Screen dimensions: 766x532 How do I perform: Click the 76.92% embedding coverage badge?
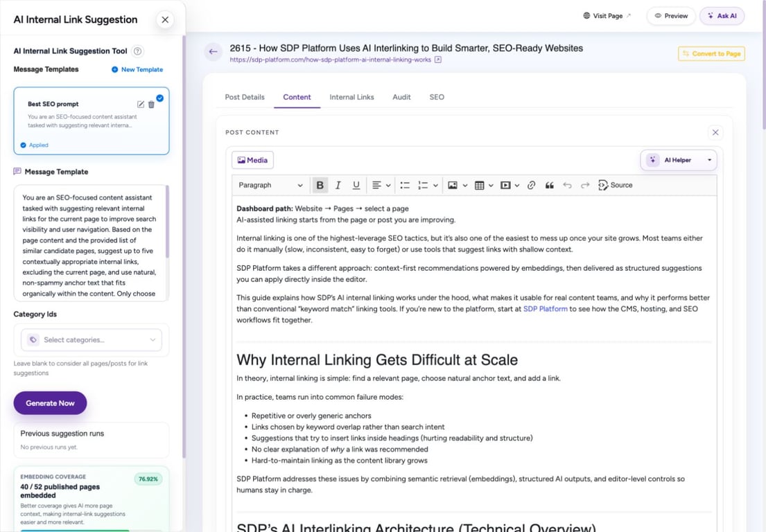[x=148, y=479]
